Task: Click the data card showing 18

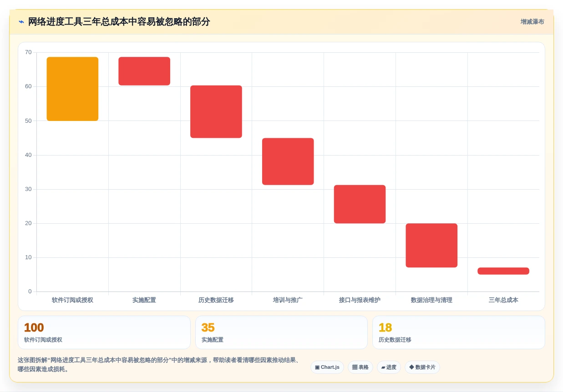Action: 459,332
